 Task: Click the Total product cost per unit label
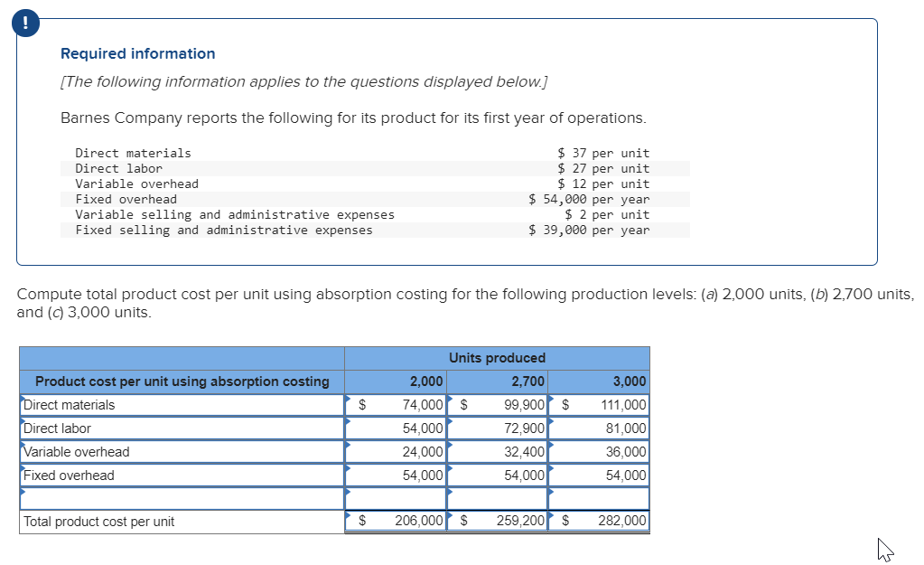tap(99, 522)
